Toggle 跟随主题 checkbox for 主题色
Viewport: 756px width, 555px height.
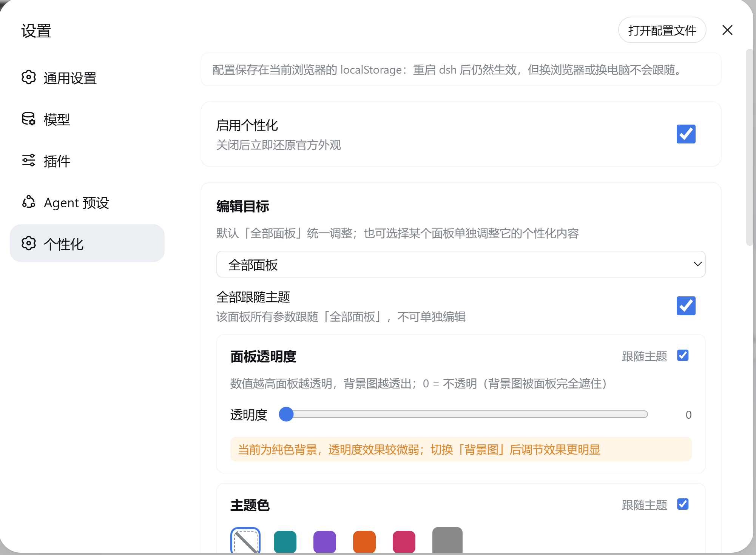pyautogui.click(x=683, y=504)
